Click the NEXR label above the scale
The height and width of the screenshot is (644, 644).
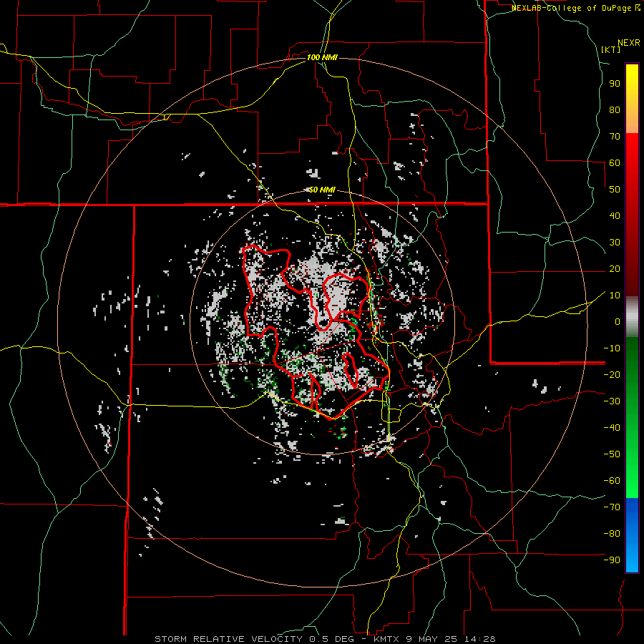coord(629,43)
